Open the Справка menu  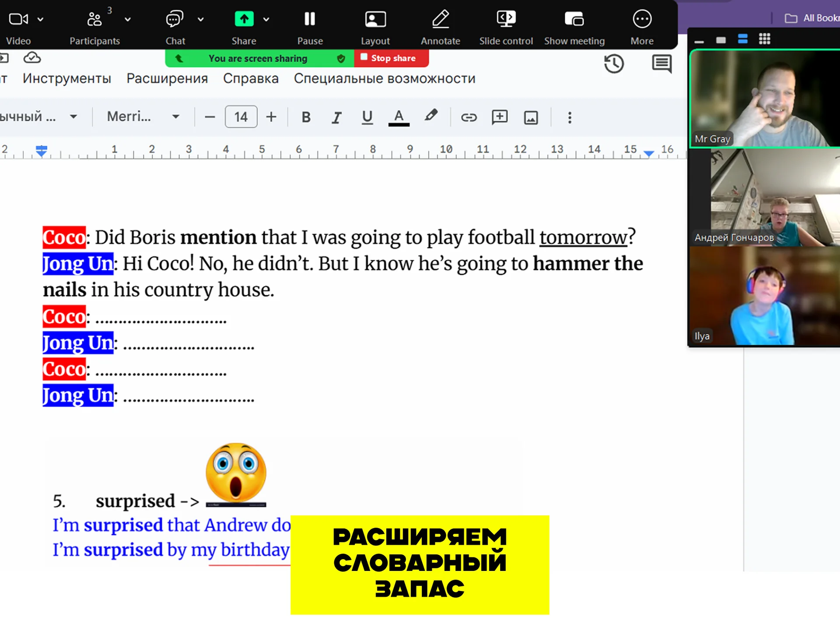tap(251, 78)
